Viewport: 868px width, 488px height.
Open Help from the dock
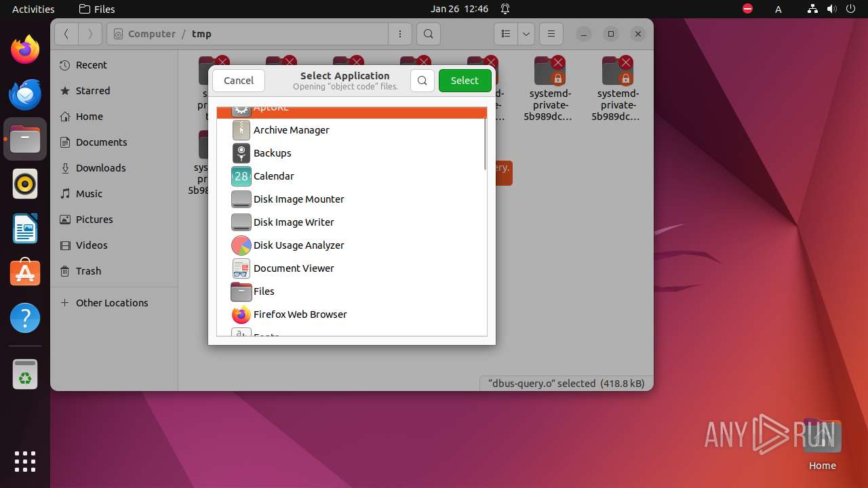(x=25, y=318)
